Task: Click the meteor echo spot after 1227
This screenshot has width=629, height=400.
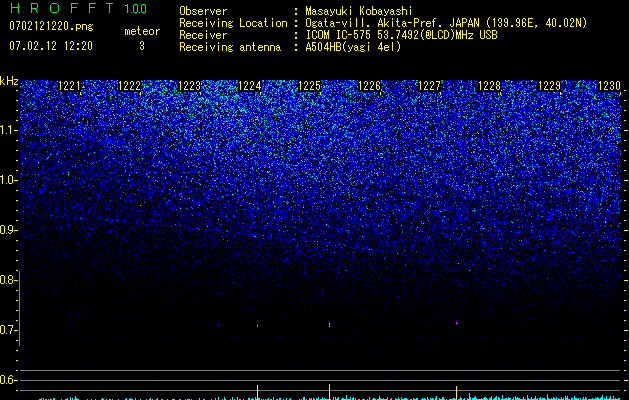Action: click(x=457, y=322)
